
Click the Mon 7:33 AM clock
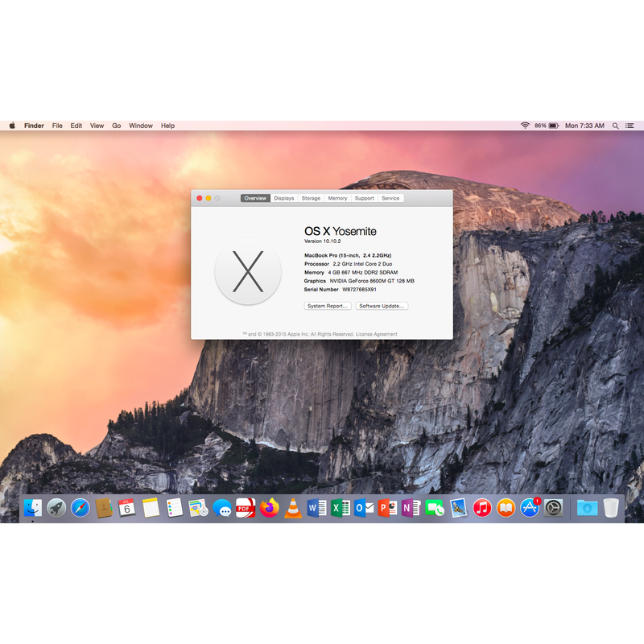click(584, 126)
